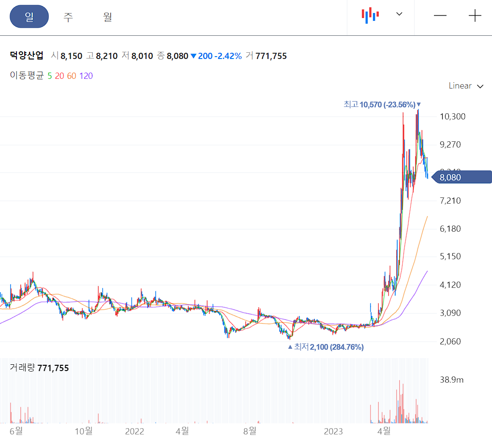This screenshot has width=492, height=448.
Task: Zoom in the chart with the plus icon
Action: coord(475,15)
